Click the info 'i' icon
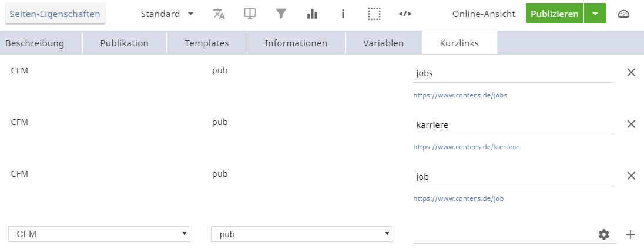 click(343, 14)
